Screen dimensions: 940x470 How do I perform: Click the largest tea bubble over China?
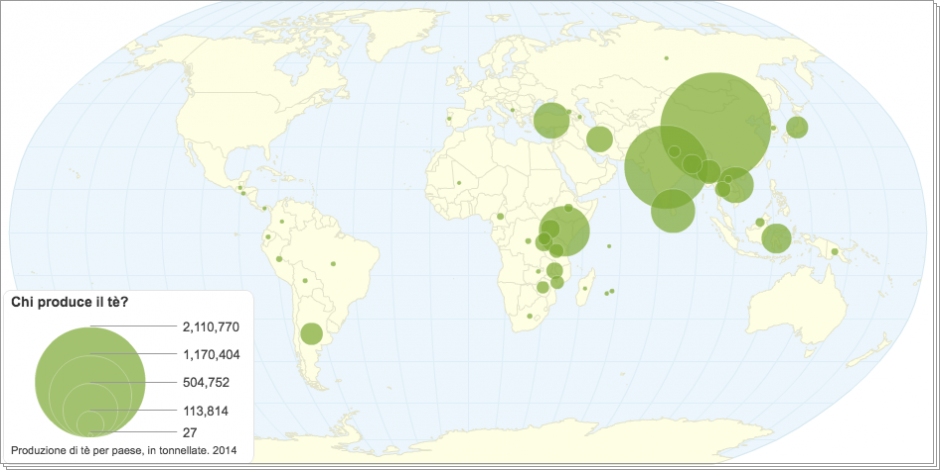point(716,125)
